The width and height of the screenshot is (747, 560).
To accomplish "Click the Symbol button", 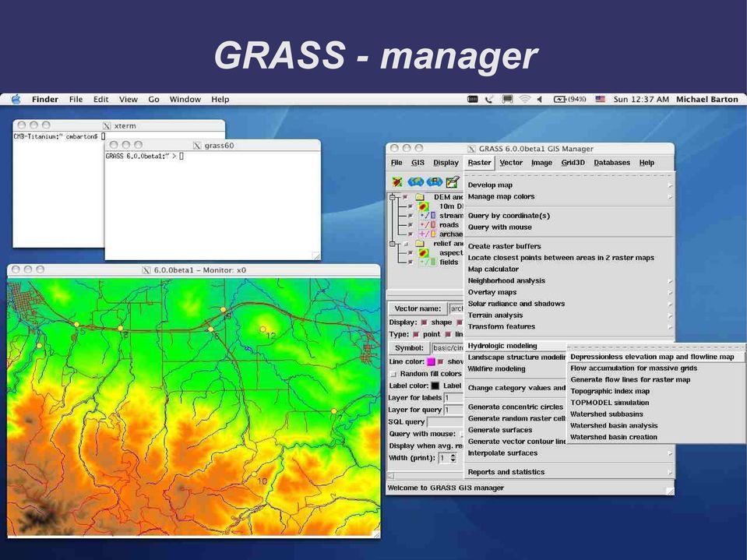I will point(409,348).
